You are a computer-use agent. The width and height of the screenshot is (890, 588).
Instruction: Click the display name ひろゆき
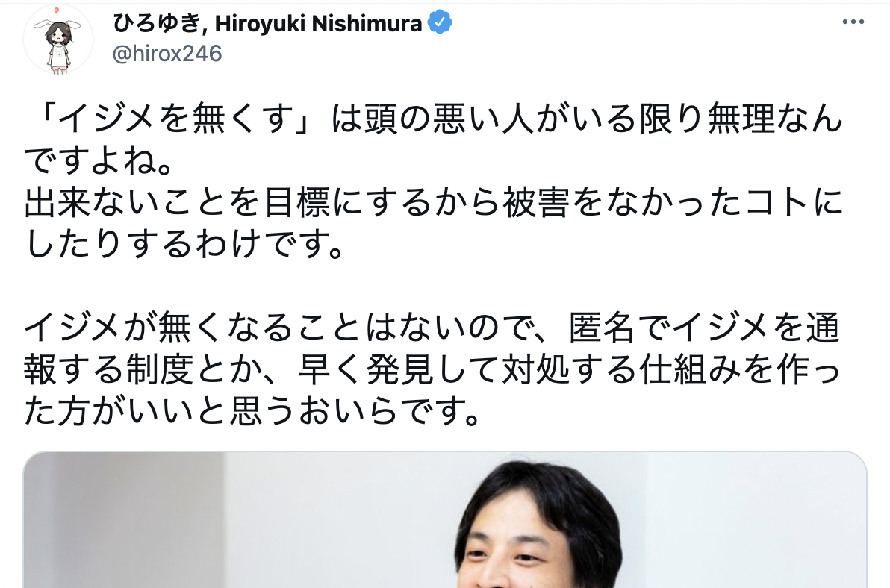[x=156, y=23]
